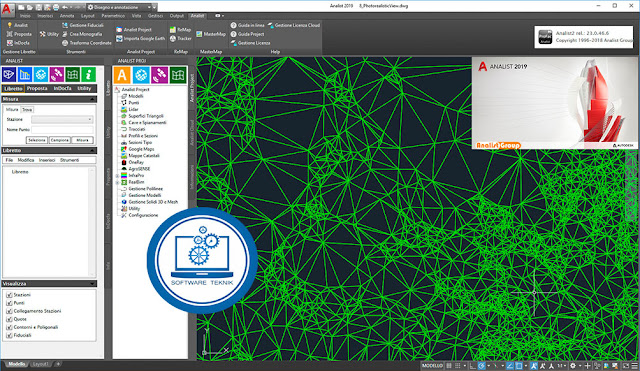
Task: Click Importa Google Earth in the ribbon
Action: click(x=140, y=38)
